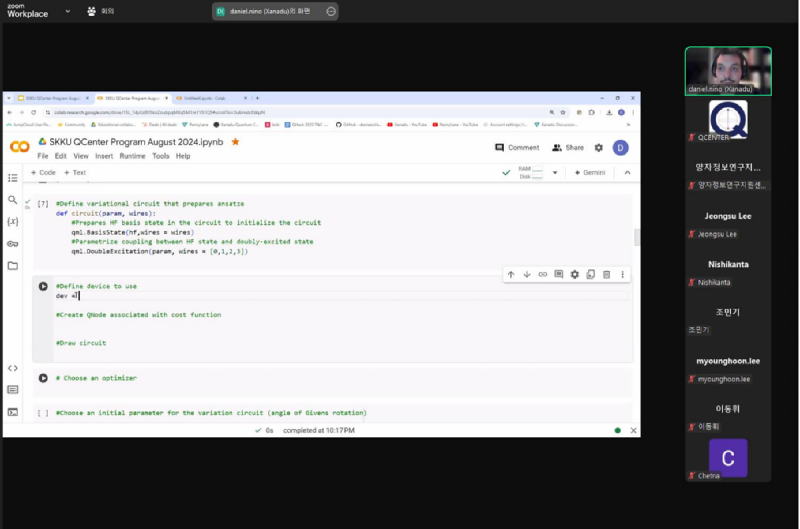Open the Zoom Workplace dropdown chevron

point(68,11)
